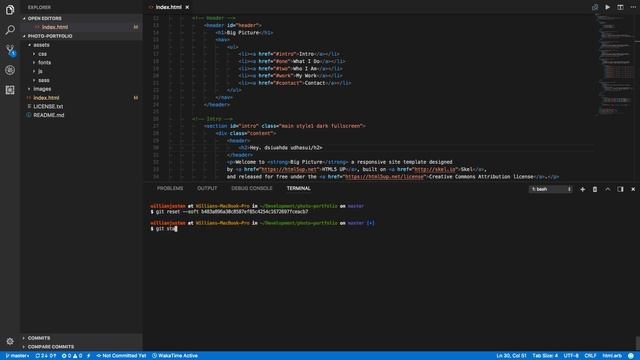Open the Source Control view
The height and width of the screenshot is (360, 640).
(x=10, y=50)
